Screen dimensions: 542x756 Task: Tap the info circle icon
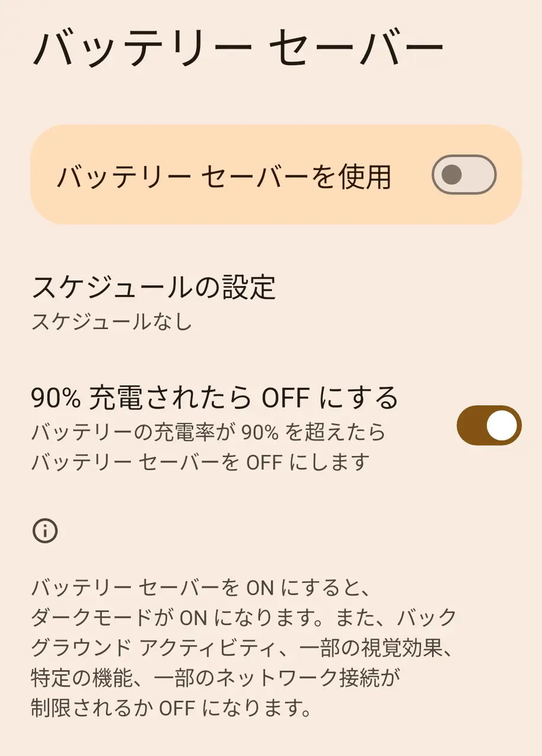pos(45,531)
